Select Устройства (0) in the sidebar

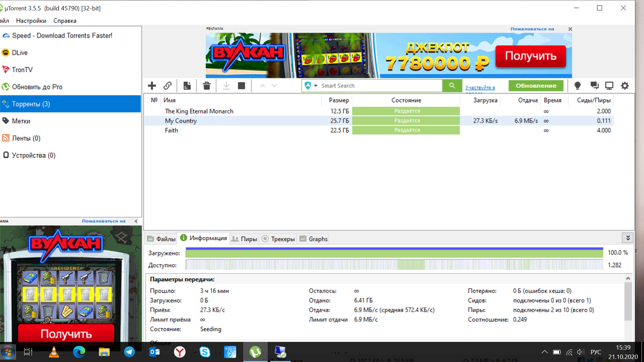tap(70, 155)
